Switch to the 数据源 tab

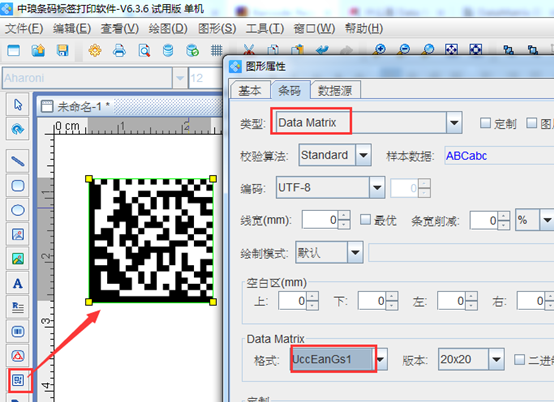coord(335,90)
